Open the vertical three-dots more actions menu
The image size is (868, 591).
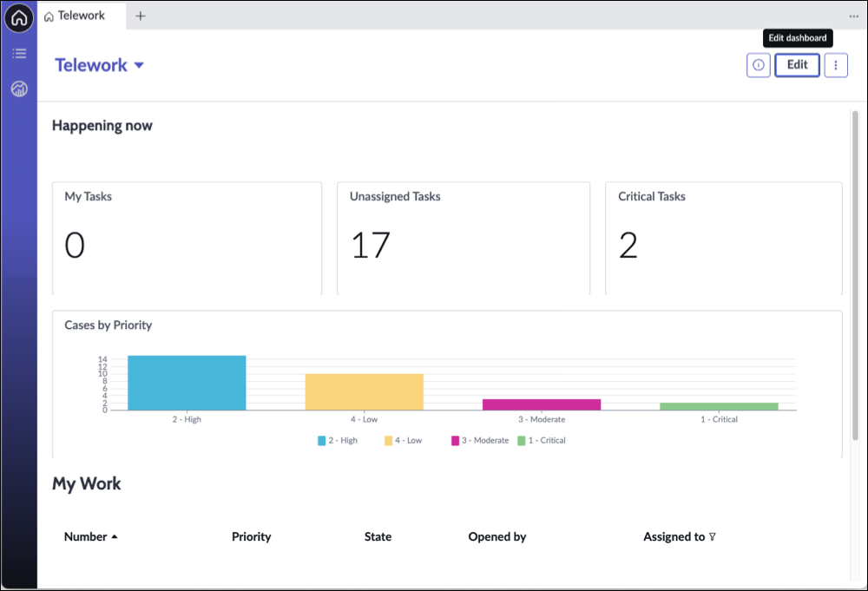[835, 65]
